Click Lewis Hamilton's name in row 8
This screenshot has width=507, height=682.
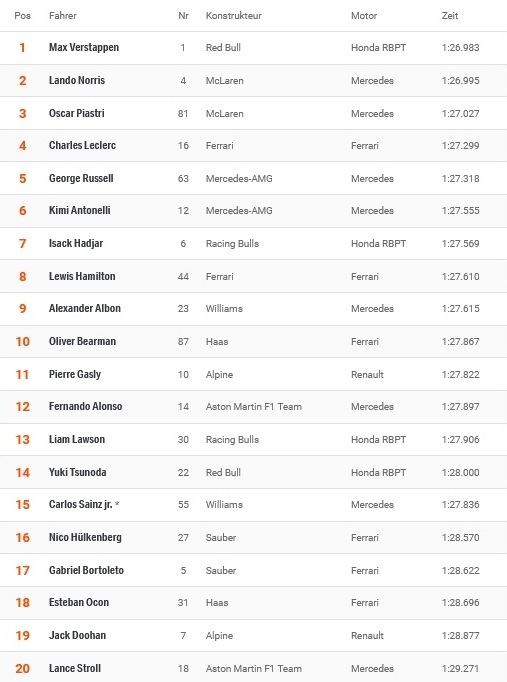82,276
